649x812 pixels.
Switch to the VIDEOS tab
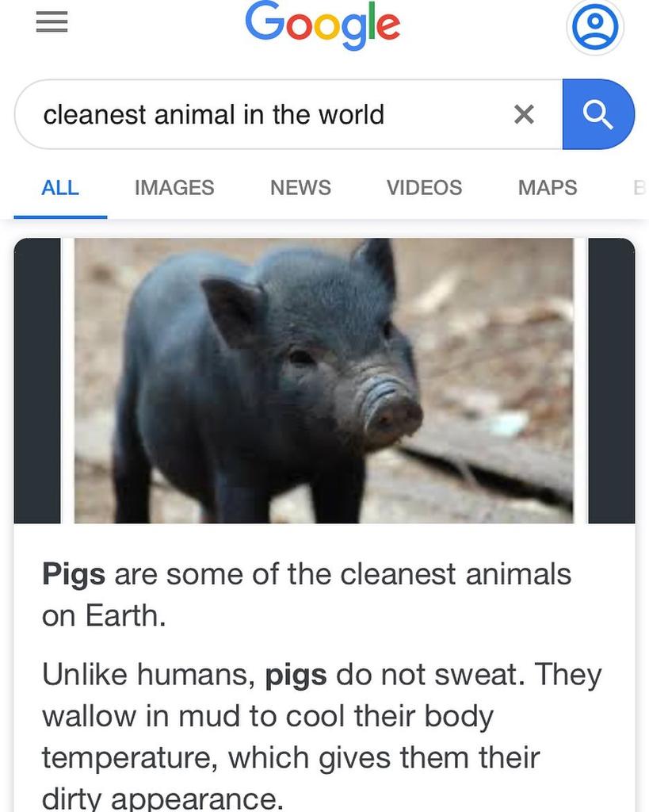coord(425,187)
